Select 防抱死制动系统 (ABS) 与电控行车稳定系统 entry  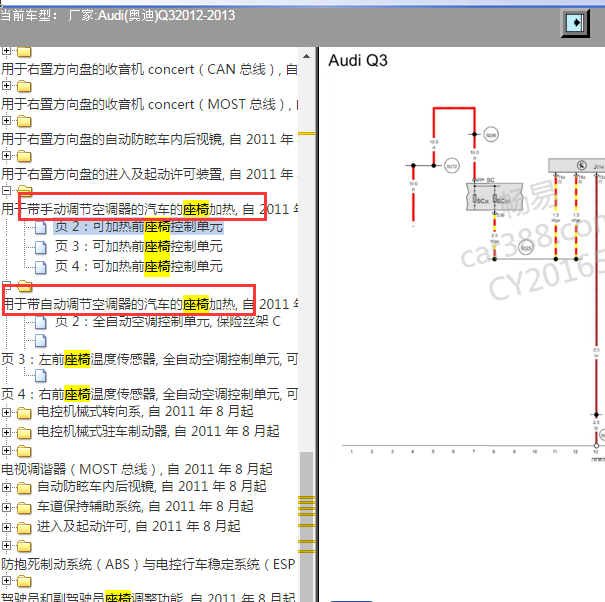[x=148, y=564]
